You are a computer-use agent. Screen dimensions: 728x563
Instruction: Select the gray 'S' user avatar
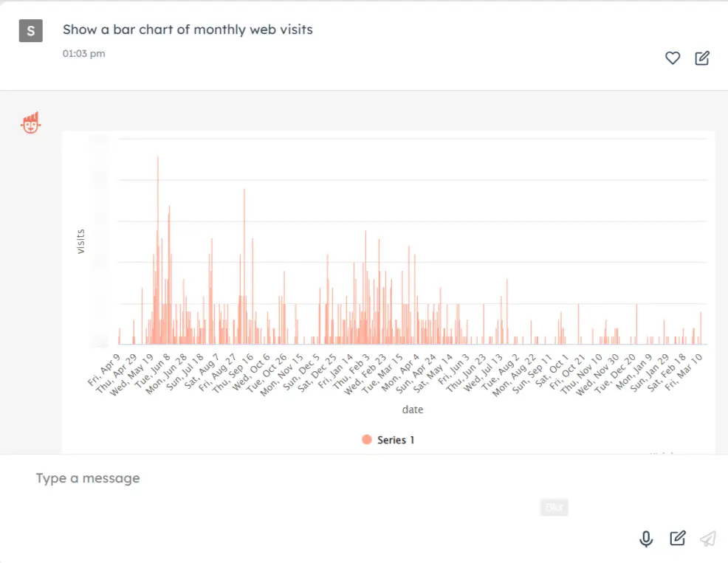[x=30, y=31]
